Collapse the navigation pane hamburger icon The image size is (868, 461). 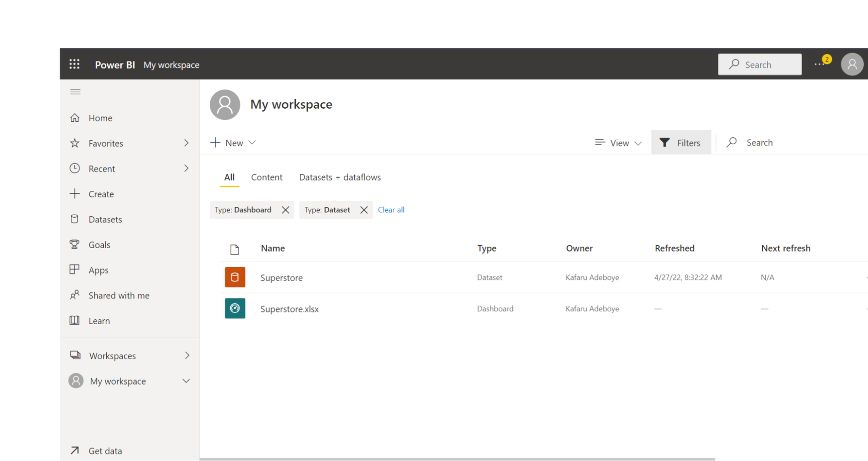pos(76,92)
